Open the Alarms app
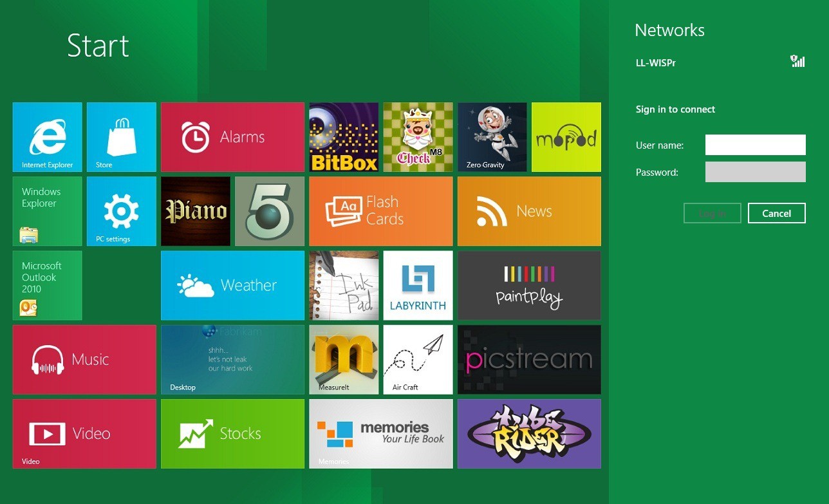This screenshot has width=829, height=504. (x=232, y=136)
